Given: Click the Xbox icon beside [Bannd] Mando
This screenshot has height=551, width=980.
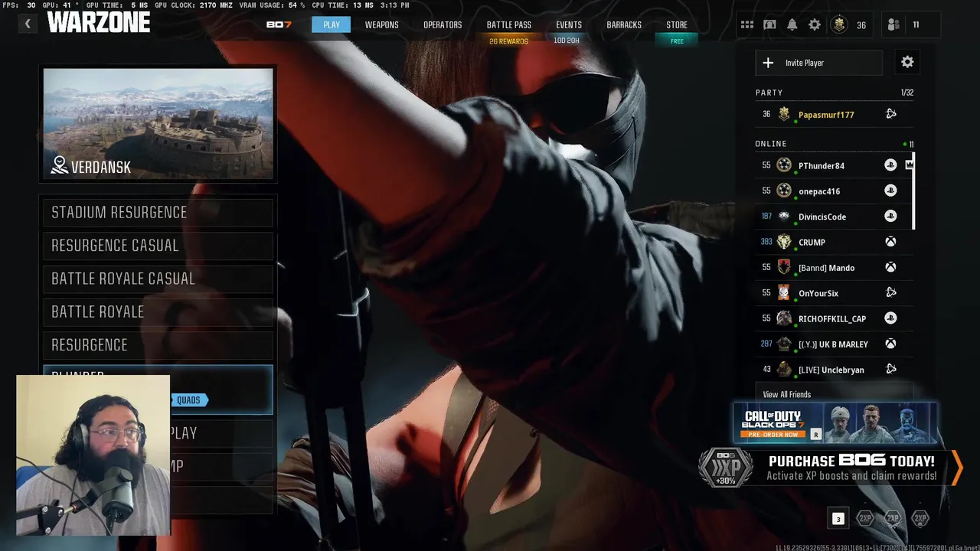Looking at the screenshot, I should point(890,267).
